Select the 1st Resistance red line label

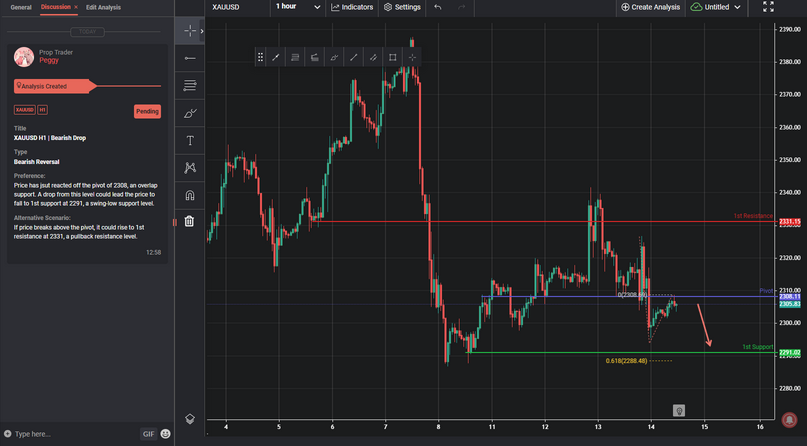753,216
